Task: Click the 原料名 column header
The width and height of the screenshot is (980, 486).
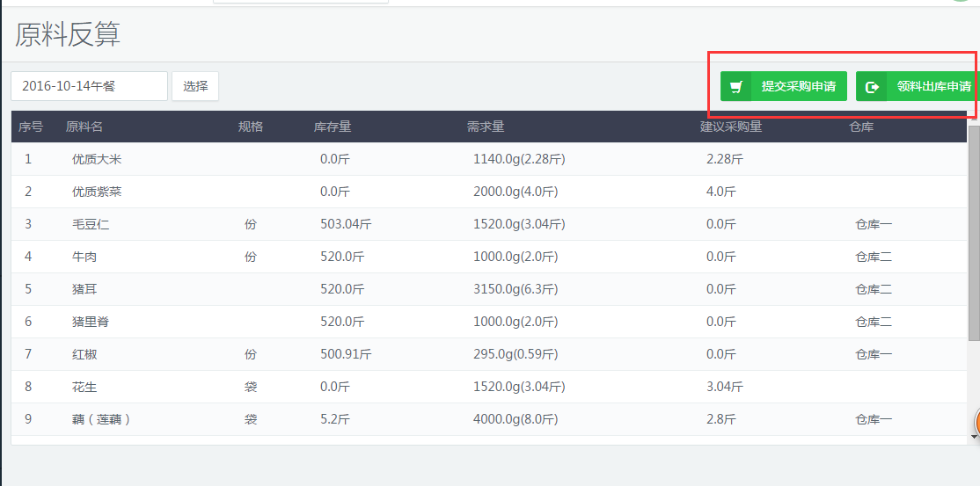Action: (84, 127)
